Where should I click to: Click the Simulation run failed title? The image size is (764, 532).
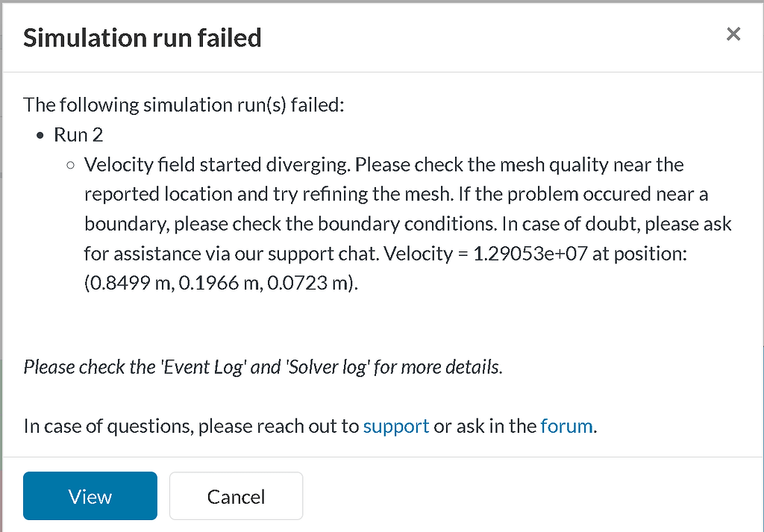142,37
